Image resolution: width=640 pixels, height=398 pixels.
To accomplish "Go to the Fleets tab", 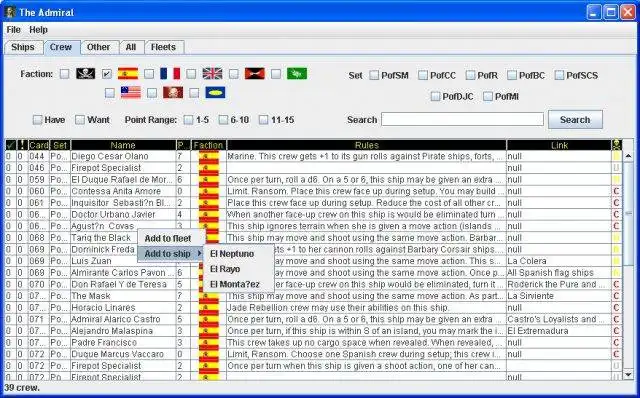I will click(x=163, y=47).
